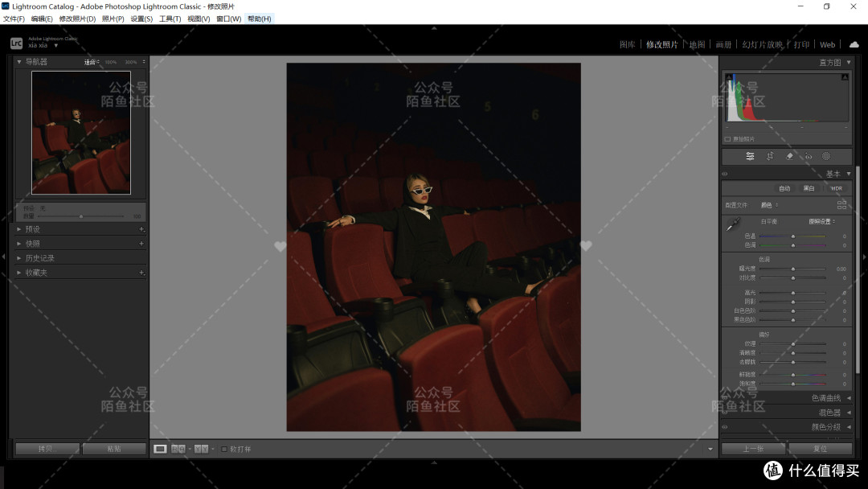868x489 pixels.
Task: Collapse the 直方图 panel triangle
Action: 849,63
